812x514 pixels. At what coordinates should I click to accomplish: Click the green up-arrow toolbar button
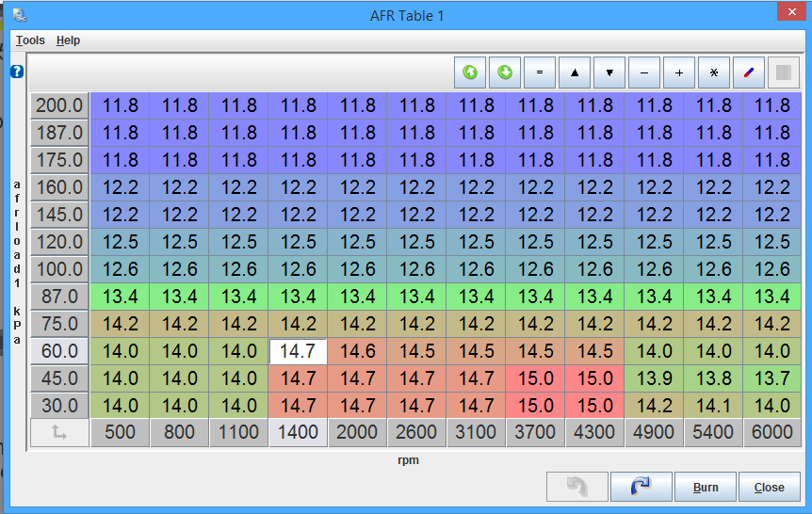coord(470,72)
